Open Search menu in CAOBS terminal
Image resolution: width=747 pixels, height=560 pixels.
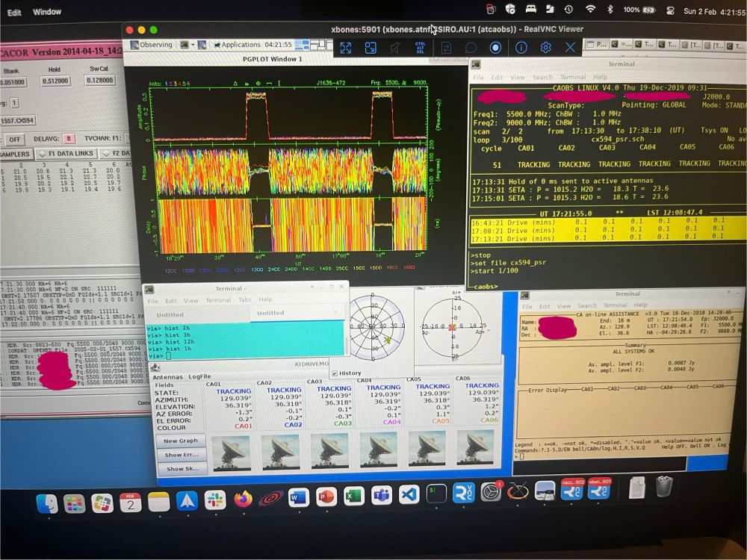(542, 77)
